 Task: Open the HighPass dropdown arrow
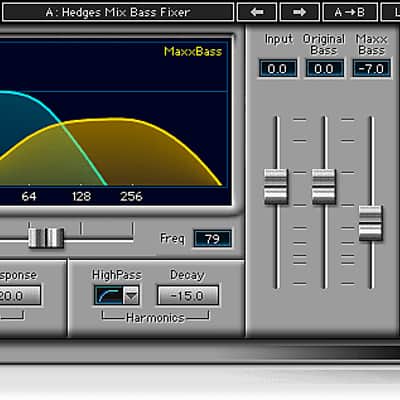pos(131,295)
